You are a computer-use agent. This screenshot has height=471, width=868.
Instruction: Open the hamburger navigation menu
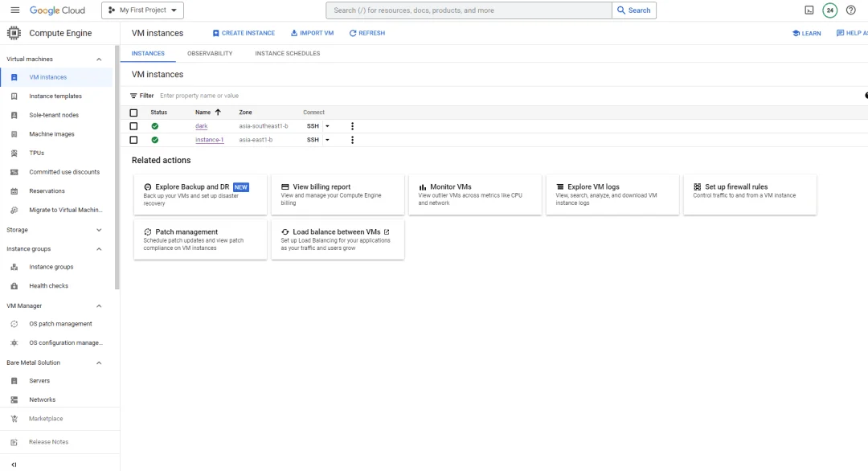15,10
